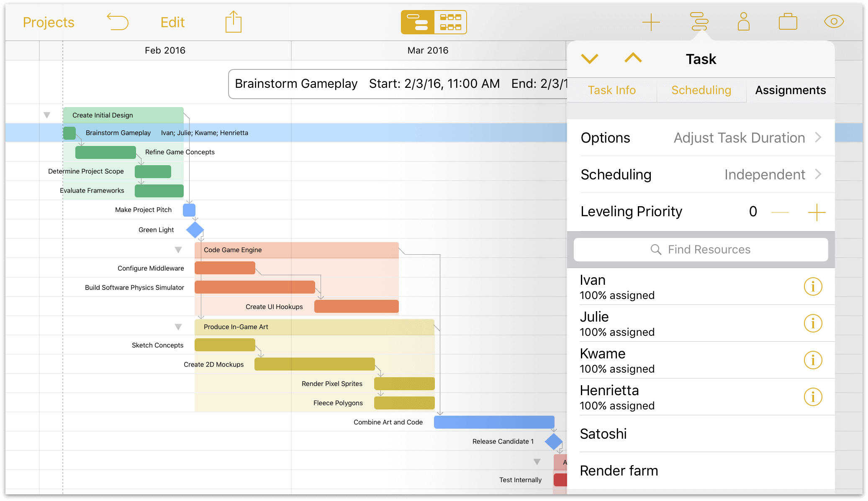
Task: Select the Assignments tab
Action: tap(791, 90)
